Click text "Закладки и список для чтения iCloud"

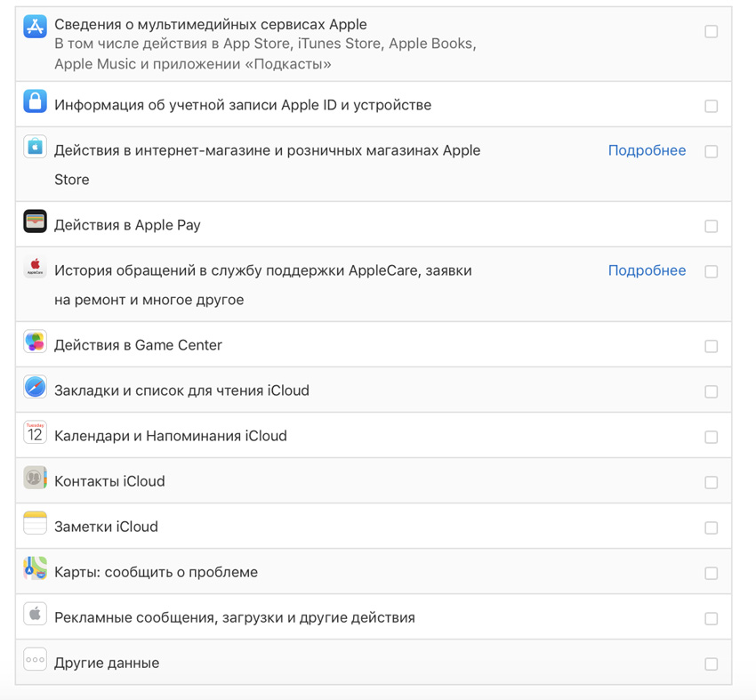coord(181,390)
